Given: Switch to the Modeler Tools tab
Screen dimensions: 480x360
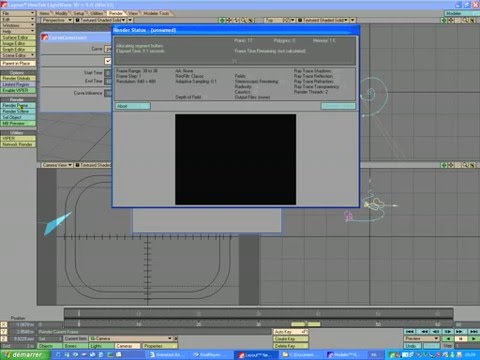Looking at the screenshot, I should click(156, 13).
